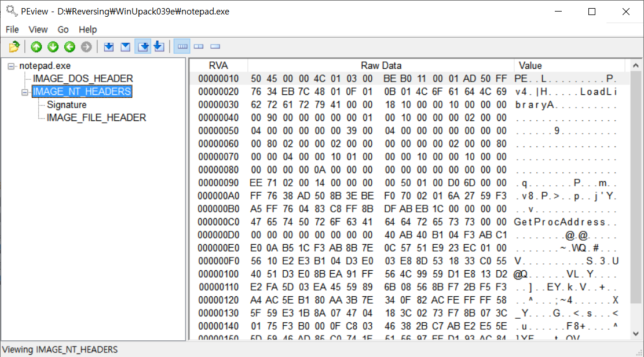The width and height of the screenshot is (644, 357).
Task: Click 'Viewing IMAGE_NT_HEADERS' status bar text
Action: [60, 349]
